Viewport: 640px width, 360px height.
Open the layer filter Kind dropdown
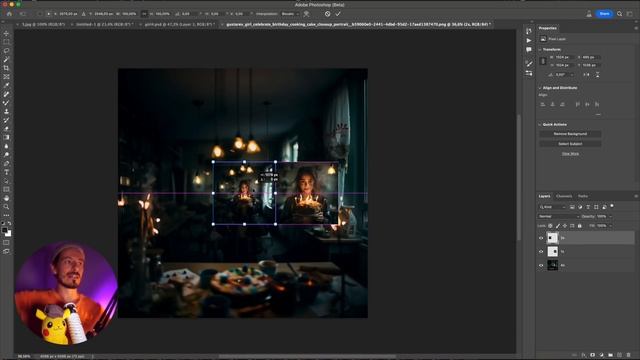pos(552,207)
